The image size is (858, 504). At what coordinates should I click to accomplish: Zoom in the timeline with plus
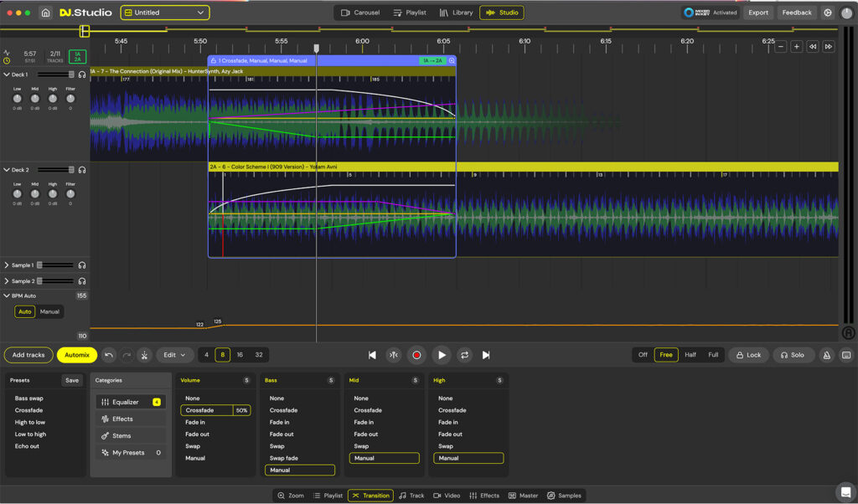[x=797, y=46]
